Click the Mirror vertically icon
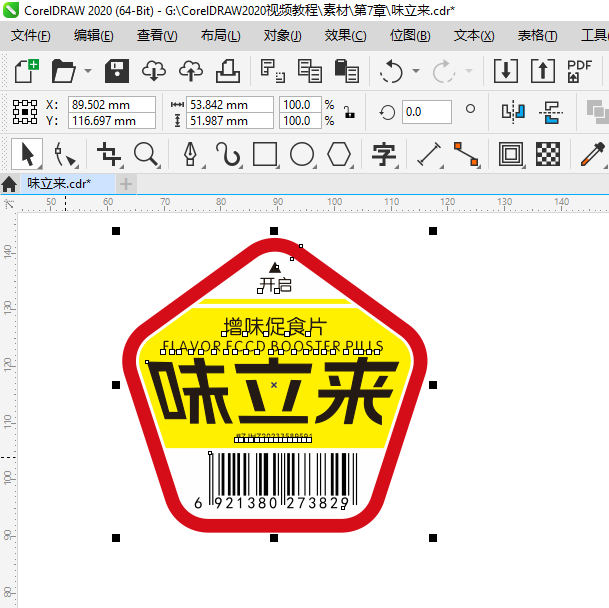Image resolution: width=609 pixels, height=608 pixels. pos(551,112)
